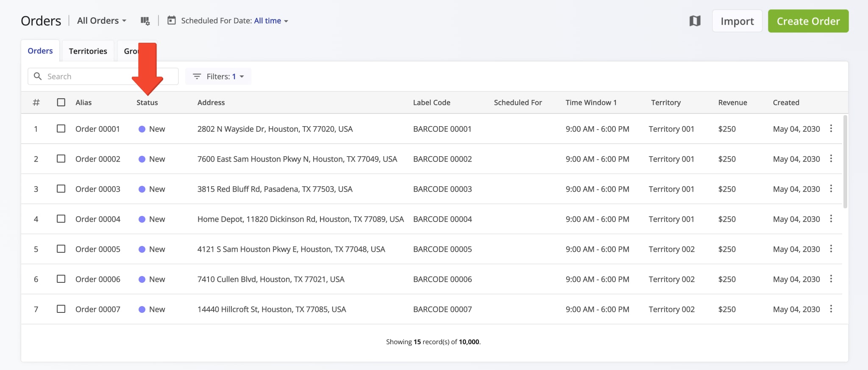The image size is (868, 370).
Task: Click address 2802 N Wayside Dr, Houston
Action: 275,129
